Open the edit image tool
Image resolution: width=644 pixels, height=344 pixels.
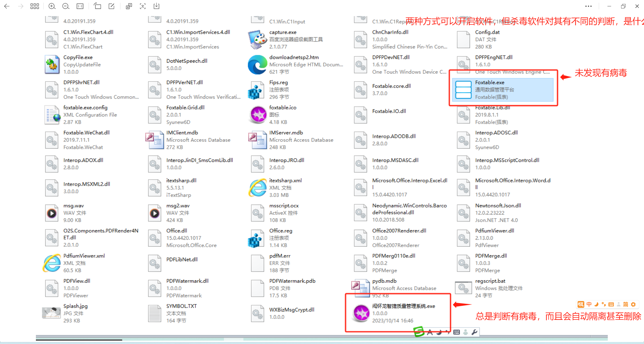111,6
